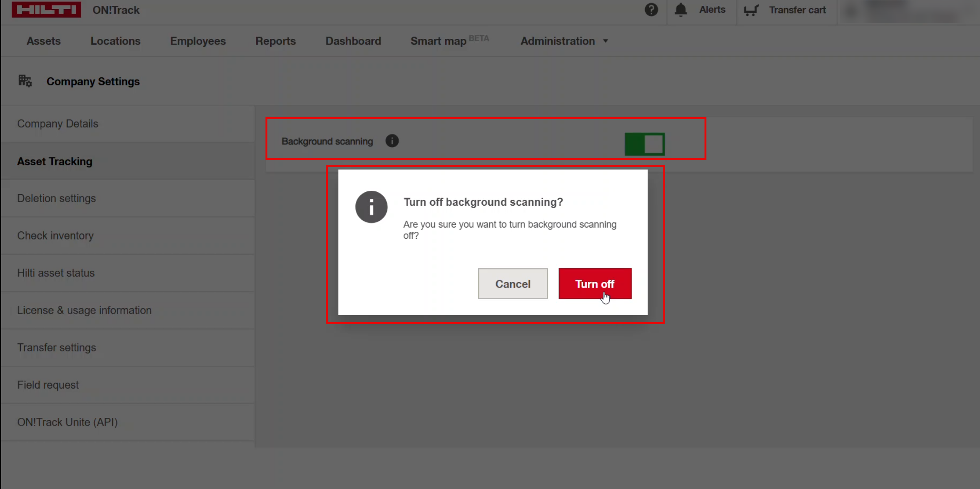This screenshot has width=980, height=489.
Task: Open the Transfer cart icon
Action: coord(750,10)
